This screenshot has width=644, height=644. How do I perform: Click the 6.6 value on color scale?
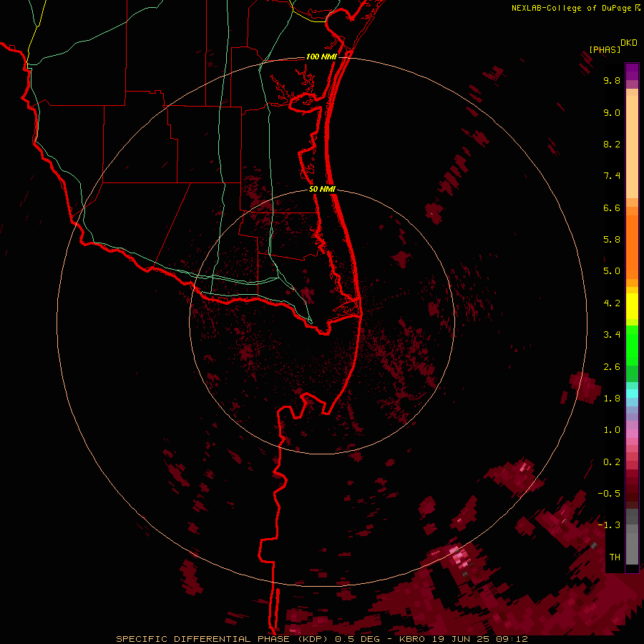click(x=612, y=208)
